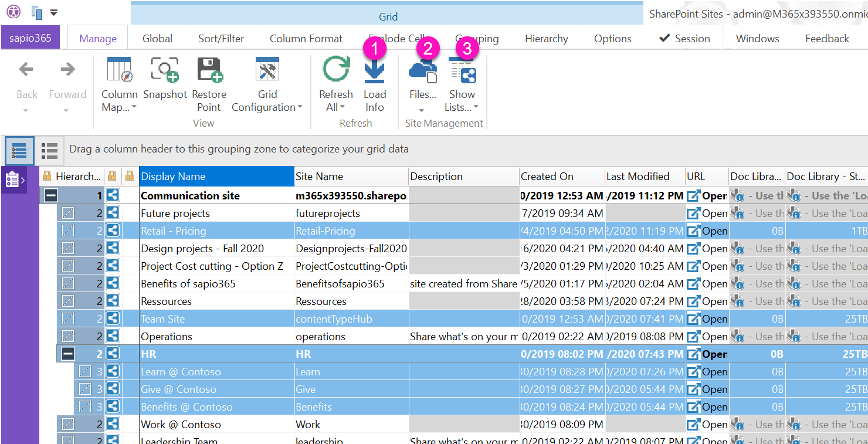This screenshot has height=444, width=868.
Task: Open URL icon for Communication site
Action: (693, 195)
